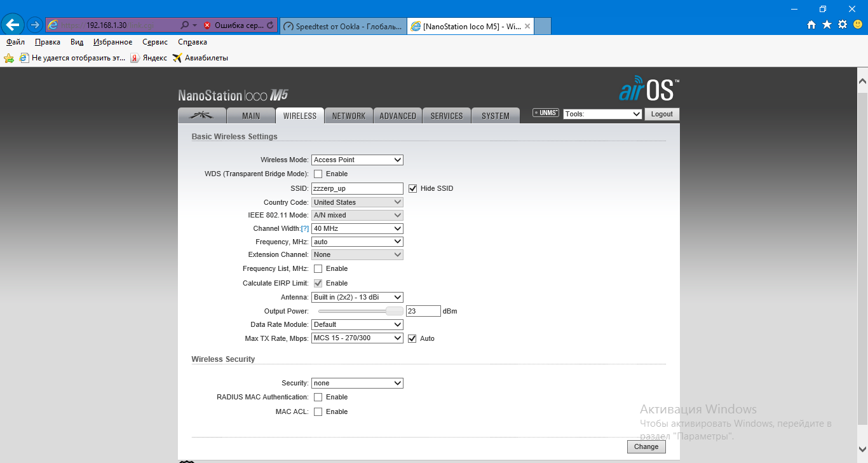Open the Ubiquiti logo tab

tap(202, 116)
